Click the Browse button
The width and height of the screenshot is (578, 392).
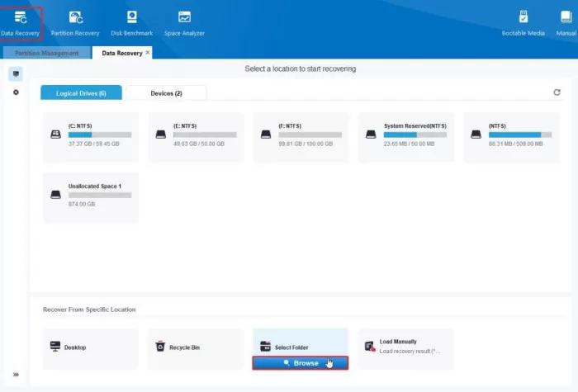(301, 363)
